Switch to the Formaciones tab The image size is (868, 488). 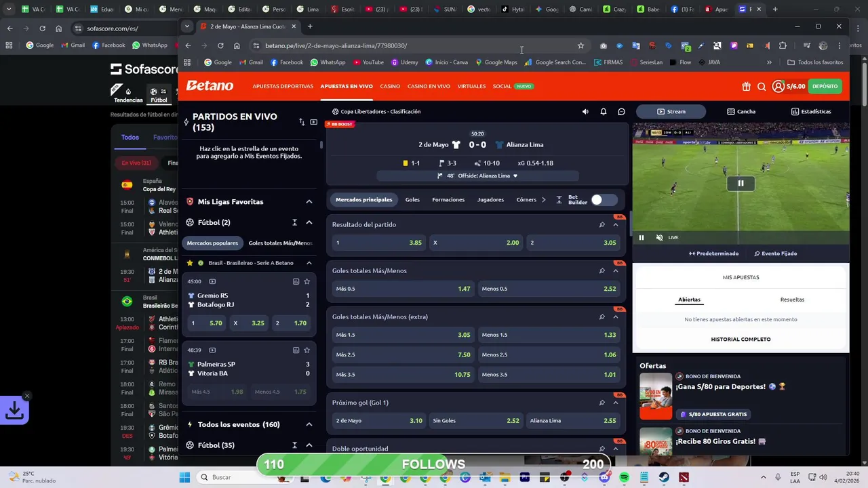pos(448,200)
